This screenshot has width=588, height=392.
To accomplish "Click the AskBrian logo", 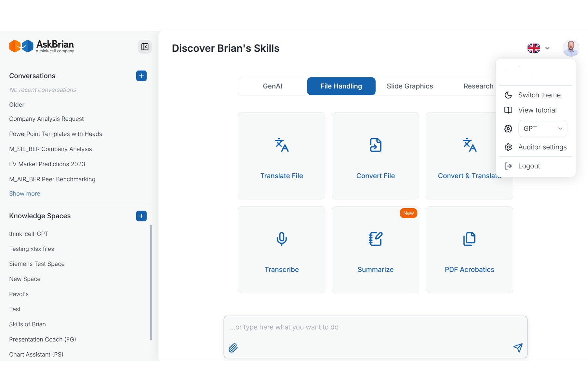I will click(42, 46).
